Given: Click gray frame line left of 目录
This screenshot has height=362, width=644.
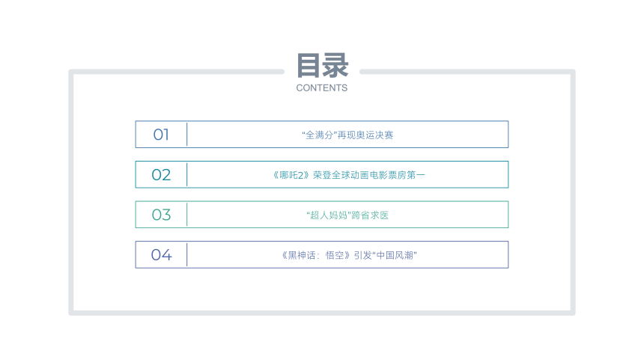Looking at the screenshot, I should coord(177,72).
